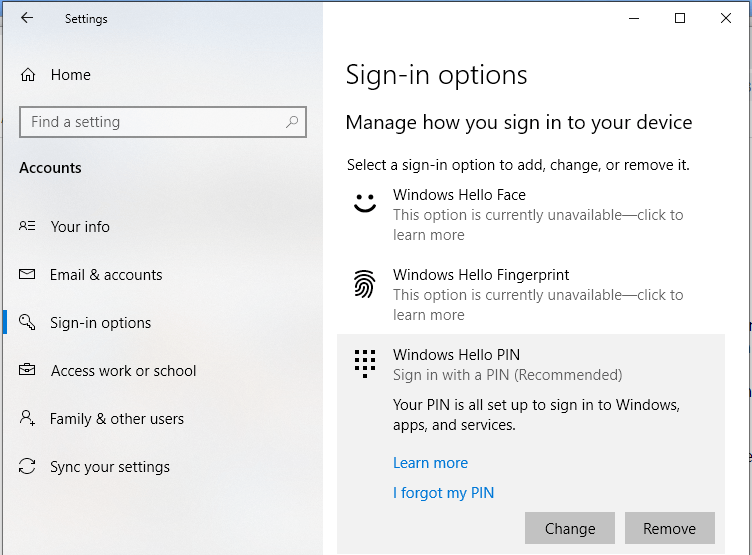
Task: Click the Find a setting search box
Action: [x=163, y=122]
